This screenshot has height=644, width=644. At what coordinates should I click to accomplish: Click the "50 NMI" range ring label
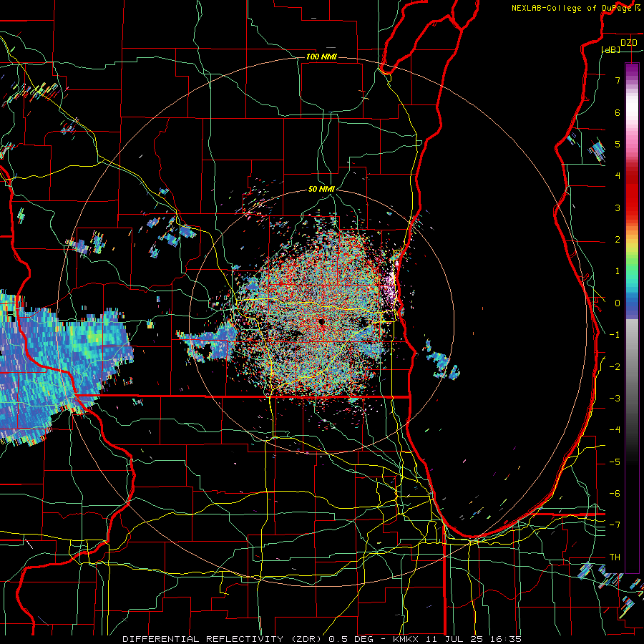coord(321,189)
